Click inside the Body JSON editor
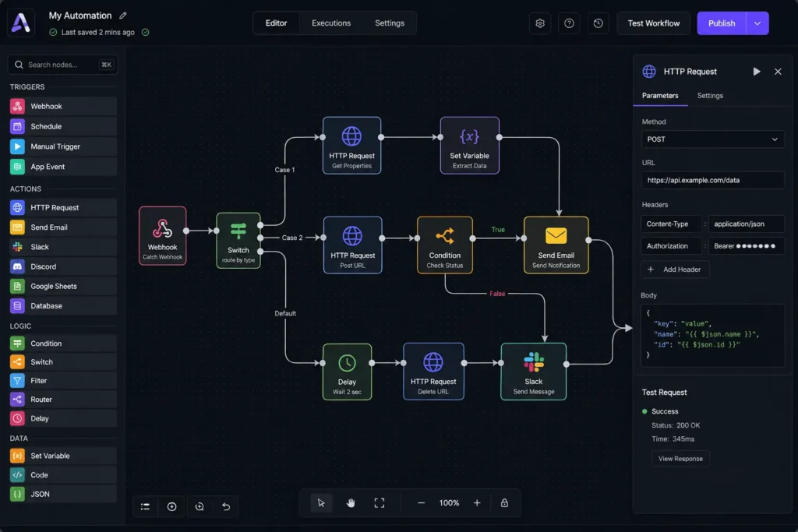This screenshot has width=798, height=532. (x=712, y=335)
